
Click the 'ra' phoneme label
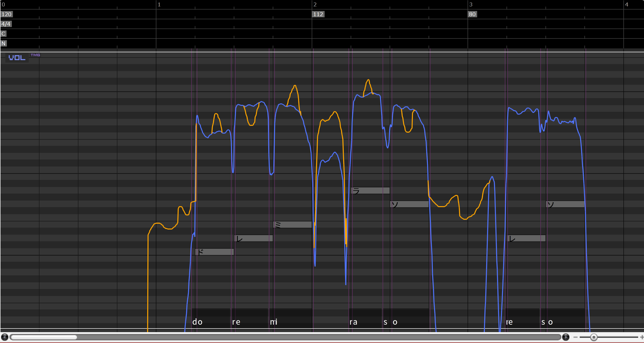coord(353,322)
